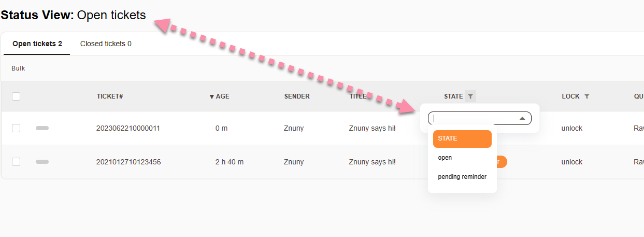
Task: Click the AGE sort arrow icon
Action: point(211,96)
